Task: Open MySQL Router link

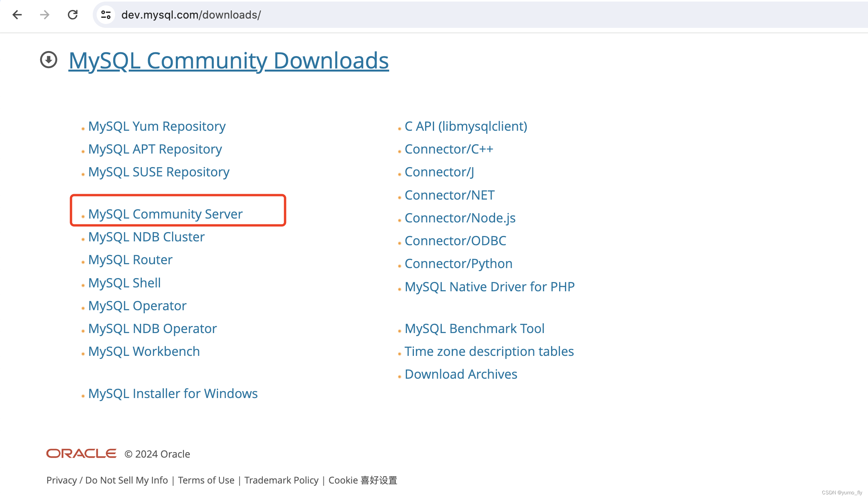Action: 130,260
